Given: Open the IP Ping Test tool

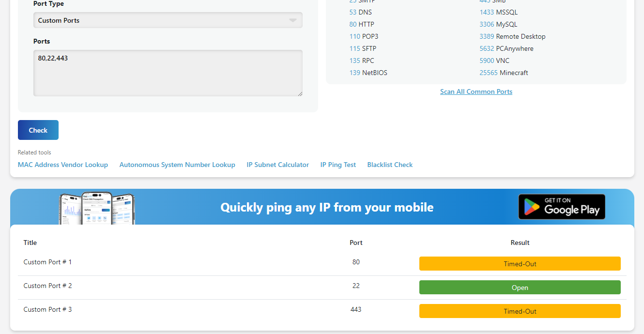Looking at the screenshot, I should pyautogui.click(x=338, y=165).
